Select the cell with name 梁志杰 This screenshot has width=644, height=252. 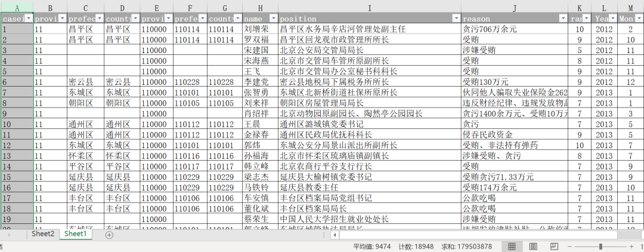click(261, 177)
